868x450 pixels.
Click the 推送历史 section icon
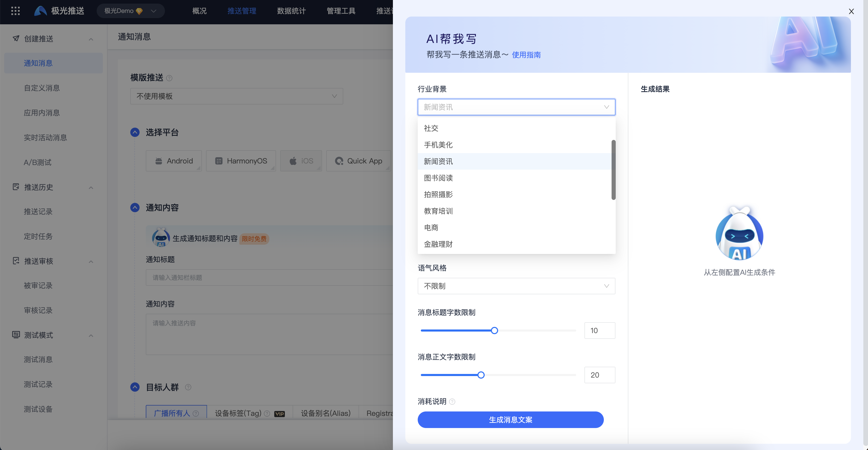tap(16, 187)
